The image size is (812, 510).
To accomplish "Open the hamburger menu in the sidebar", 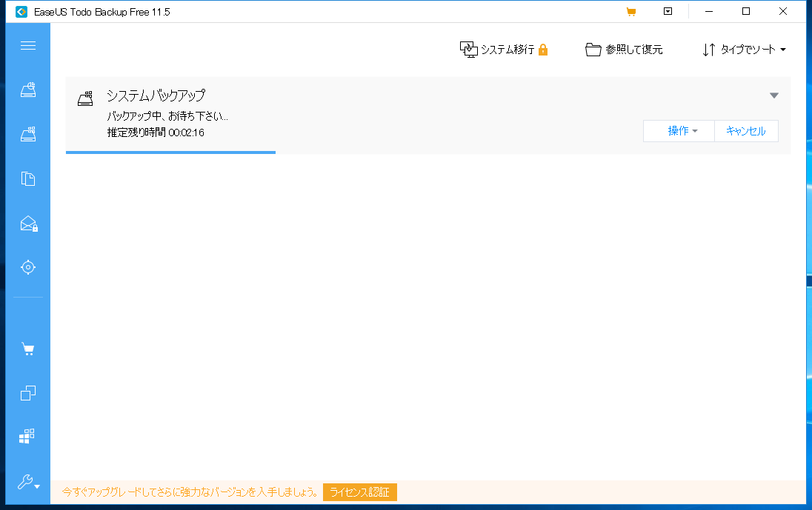I will tap(28, 45).
